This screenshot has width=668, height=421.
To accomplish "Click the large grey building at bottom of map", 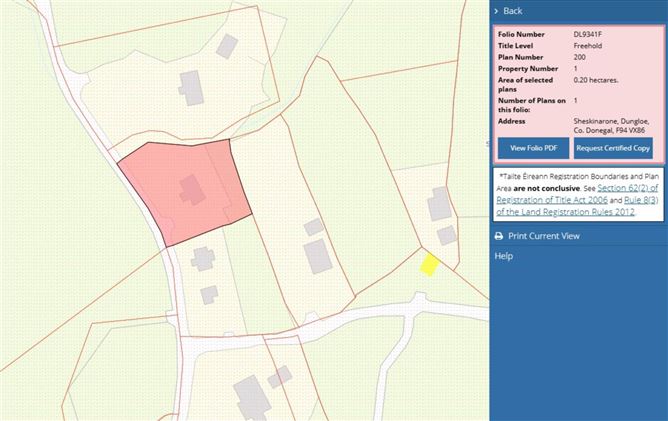I will click(252, 398).
